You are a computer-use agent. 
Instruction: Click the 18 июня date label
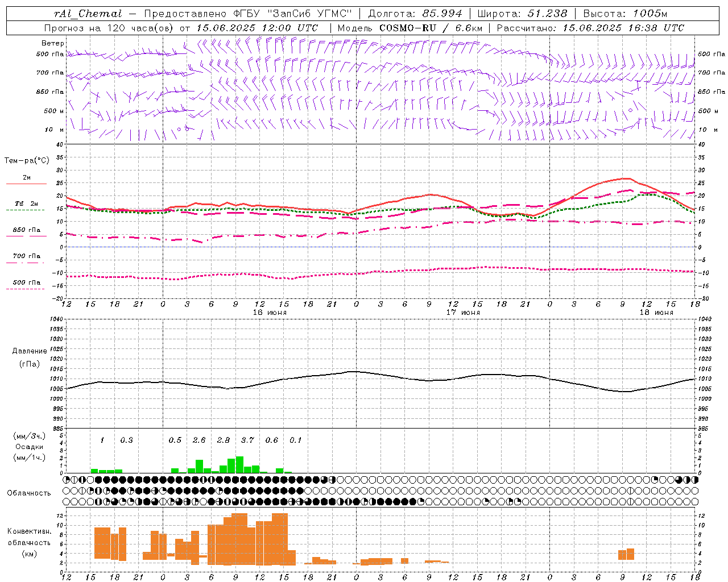[x=656, y=313]
